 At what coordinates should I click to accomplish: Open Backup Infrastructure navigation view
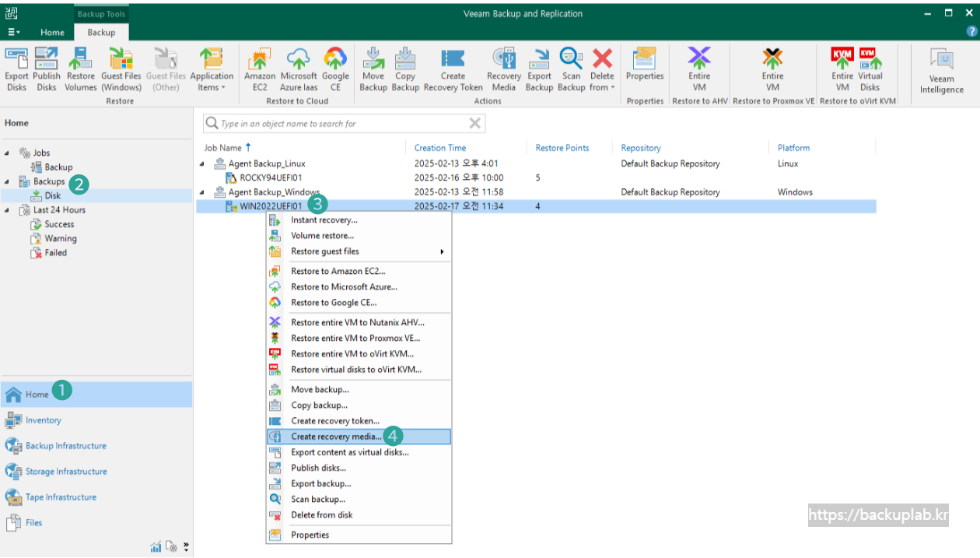pyautogui.click(x=96, y=446)
